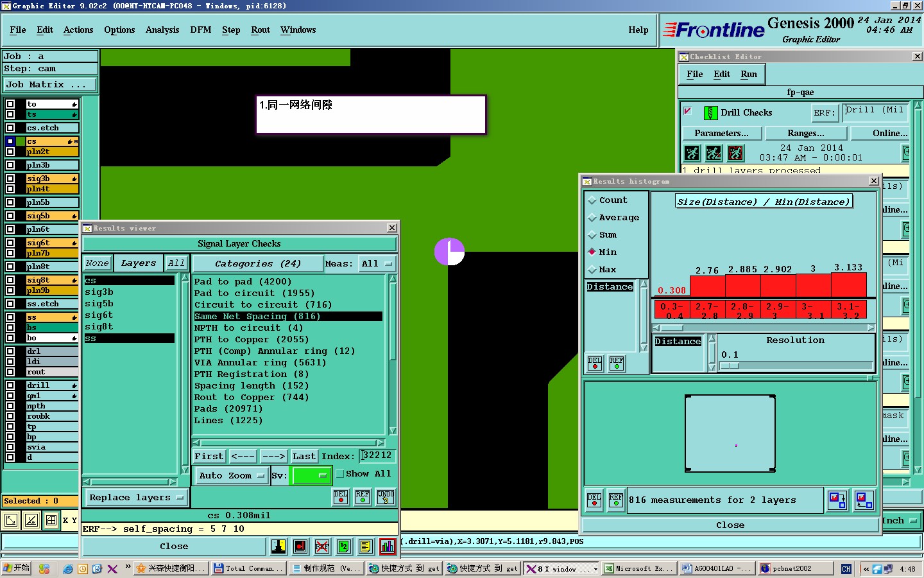Open the Meas: All dropdown
924x578 pixels.
[377, 264]
